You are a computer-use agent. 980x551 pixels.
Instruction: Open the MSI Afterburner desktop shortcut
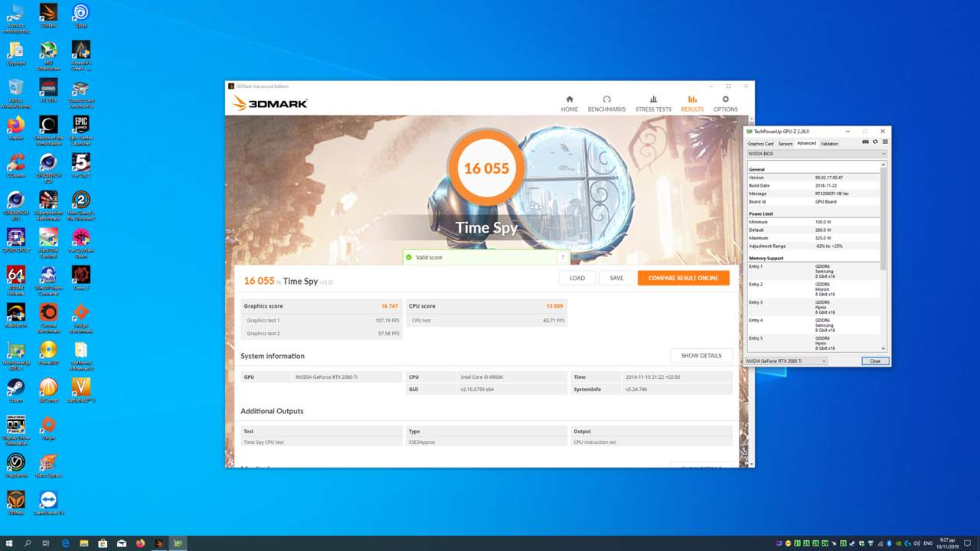(48, 57)
